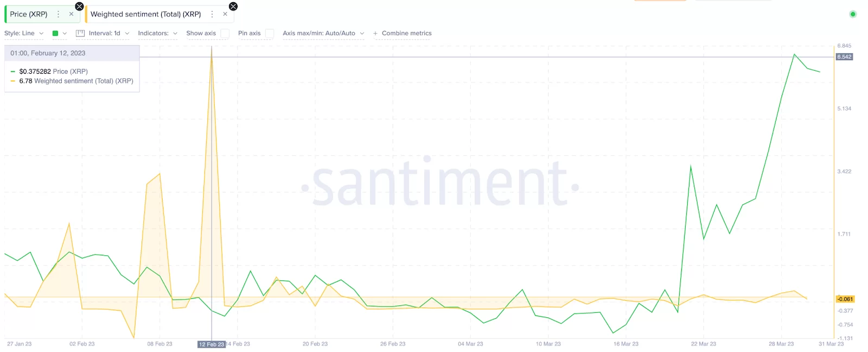Remove Price (XRP) metric with small x
Image resolution: width=868 pixels, height=352 pixels.
tap(71, 14)
